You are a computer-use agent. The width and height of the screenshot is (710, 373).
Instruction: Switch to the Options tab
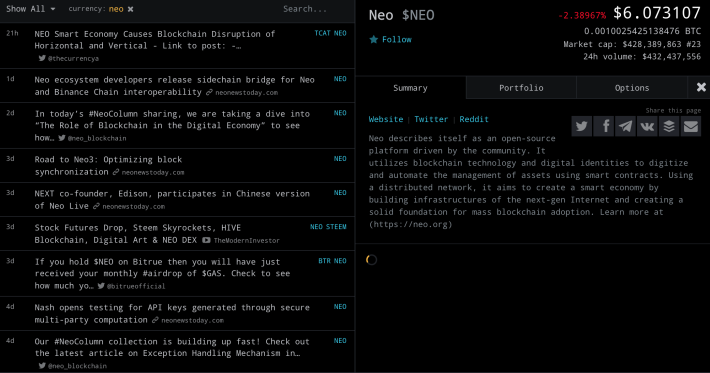[632, 88]
